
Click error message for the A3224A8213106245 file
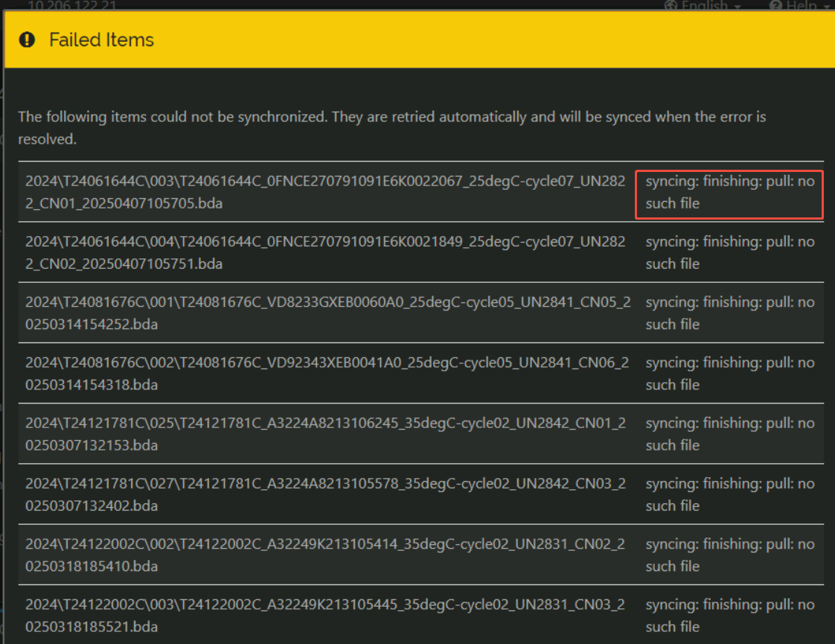pos(729,434)
